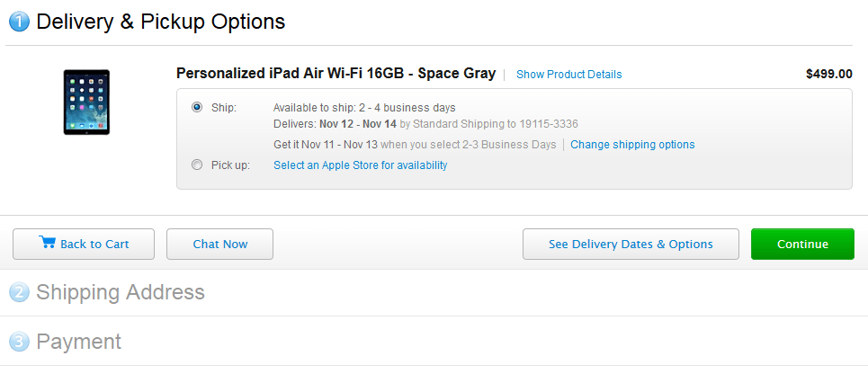The height and width of the screenshot is (374, 868).
Task: Click the step 3 number icon
Action: [x=19, y=342]
